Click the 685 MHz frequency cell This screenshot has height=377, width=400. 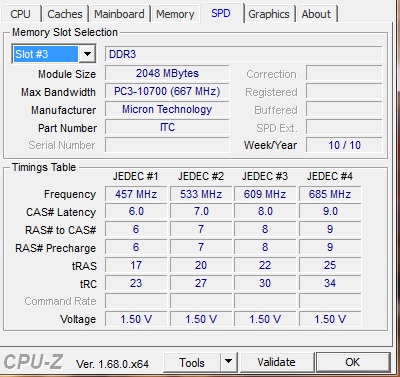point(330,194)
